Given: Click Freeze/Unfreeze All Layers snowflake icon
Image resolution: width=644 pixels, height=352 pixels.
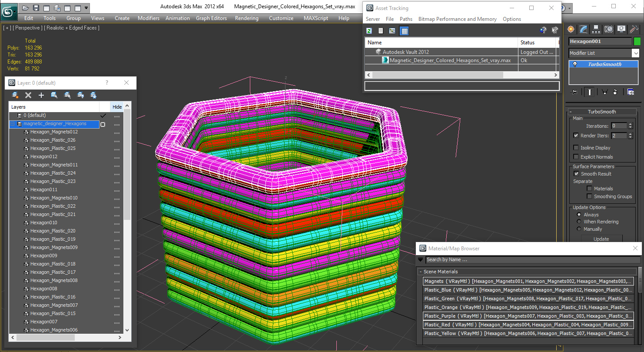Looking at the screenshot, I should click(93, 95).
